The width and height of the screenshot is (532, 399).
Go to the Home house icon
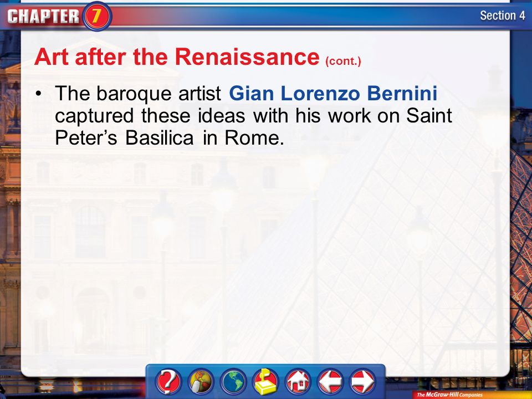[x=298, y=381]
